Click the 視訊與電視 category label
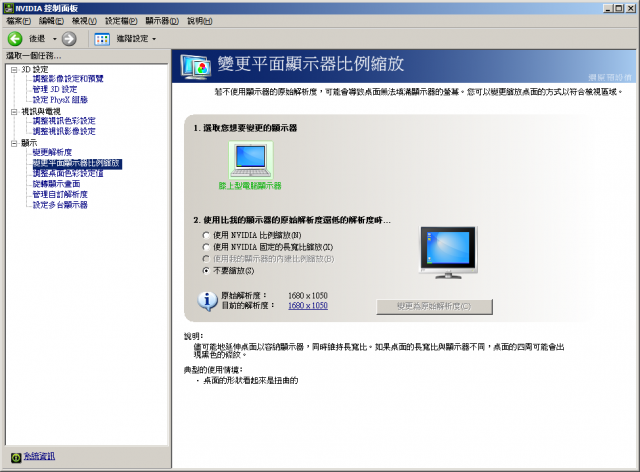The image size is (640, 472). [41, 111]
